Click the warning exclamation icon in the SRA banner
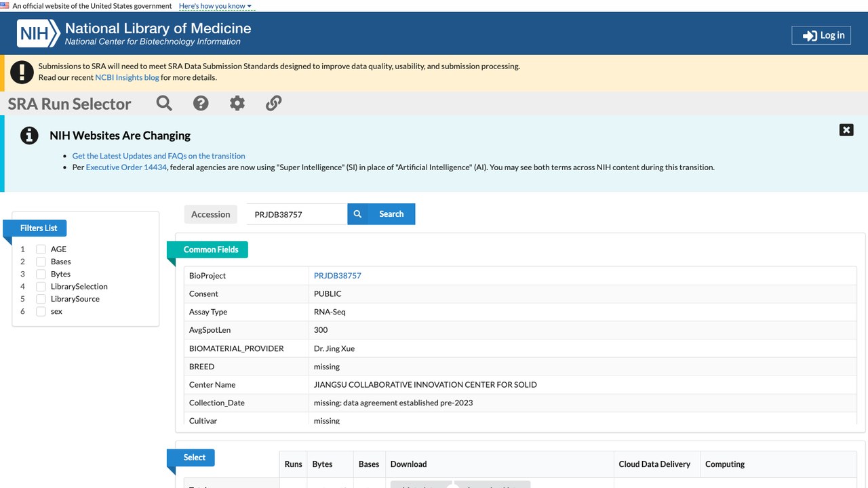The image size is (868, 488). (x=22, y=72)
